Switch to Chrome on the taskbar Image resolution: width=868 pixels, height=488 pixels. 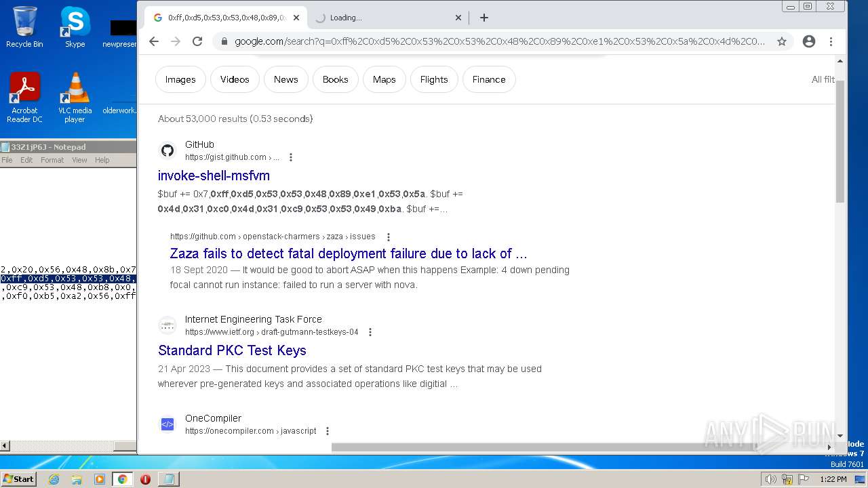[x=122, y=479]
